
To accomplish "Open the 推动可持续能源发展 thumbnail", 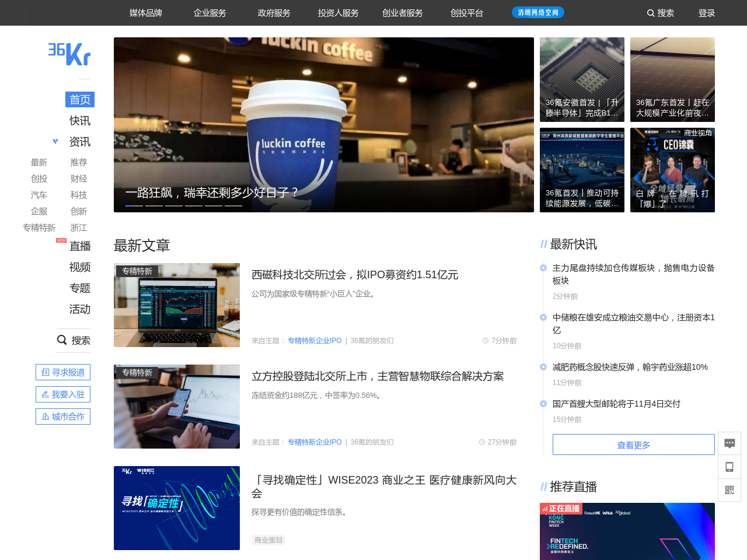I will [582, 170].
